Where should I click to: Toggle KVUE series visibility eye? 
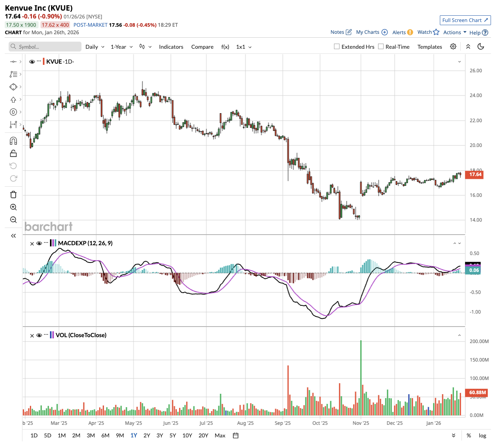32,62
